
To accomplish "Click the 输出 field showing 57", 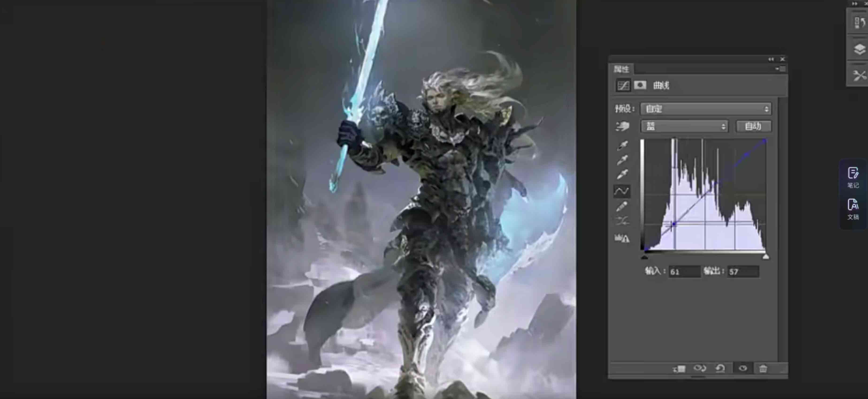I will click(743, 271).
